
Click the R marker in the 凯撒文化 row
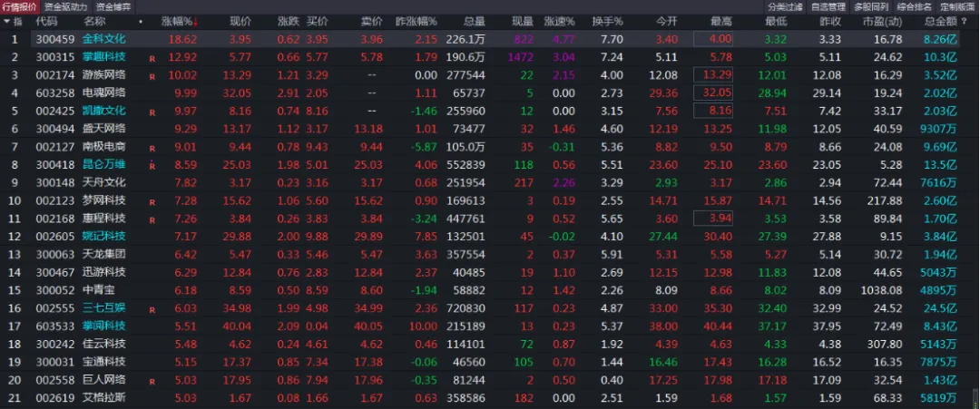[152, 113]
